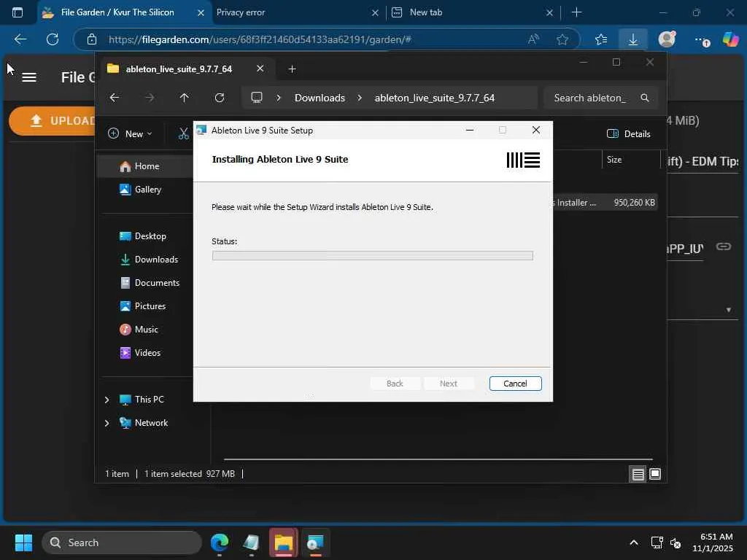
Task: Click the link chain icon on File Garden
Action: (723, 246)
